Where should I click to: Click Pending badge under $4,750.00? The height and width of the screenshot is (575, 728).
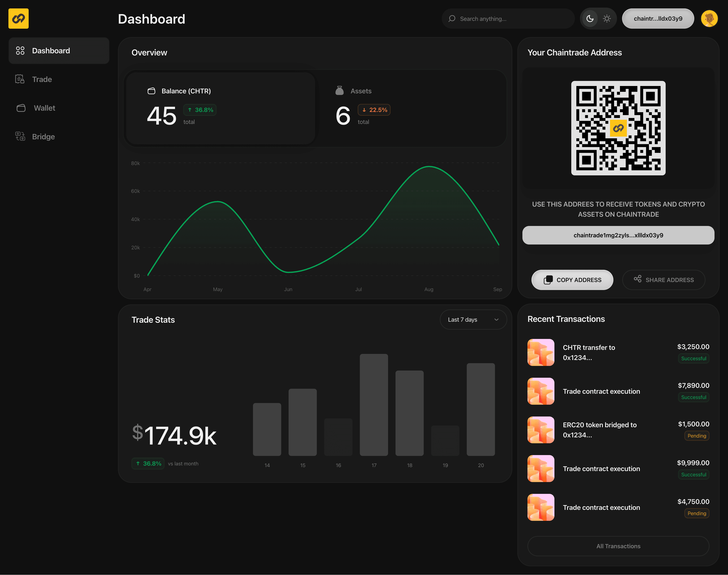(x=697, y=513)
